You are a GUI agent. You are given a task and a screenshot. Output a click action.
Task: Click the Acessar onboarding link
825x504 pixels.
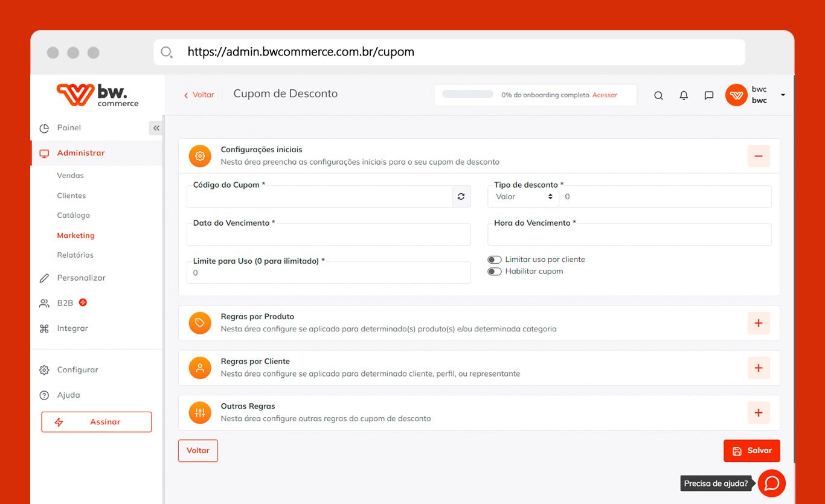point(605,95)
